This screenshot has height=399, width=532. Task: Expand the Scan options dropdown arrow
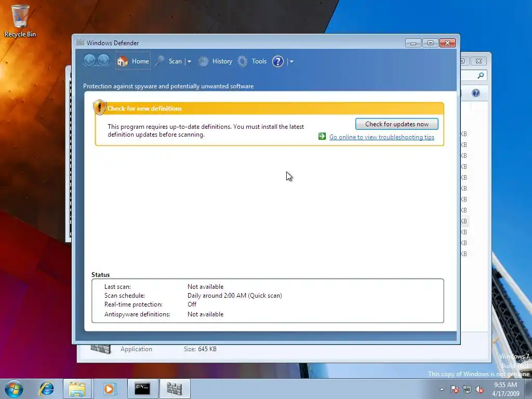tap(189, 61)
